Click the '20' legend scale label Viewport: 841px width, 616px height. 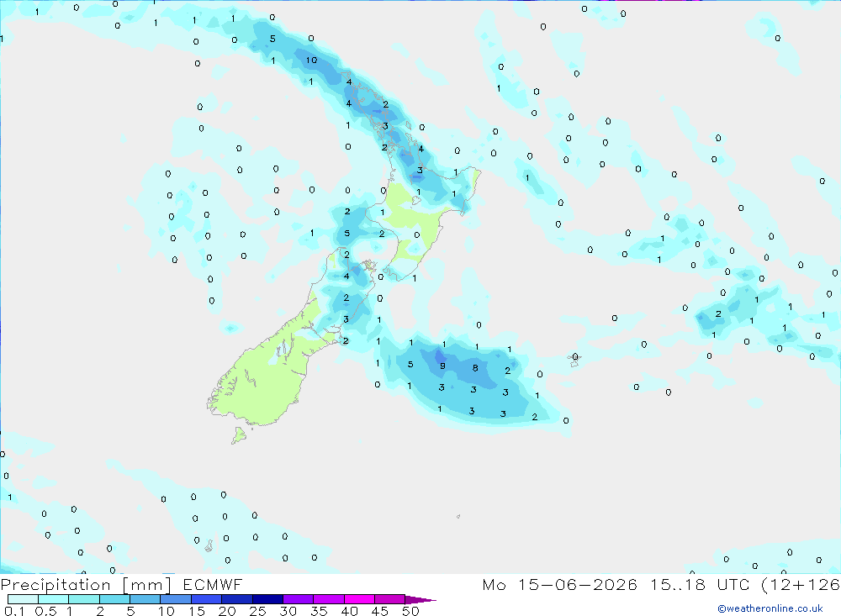coord(227,611)
